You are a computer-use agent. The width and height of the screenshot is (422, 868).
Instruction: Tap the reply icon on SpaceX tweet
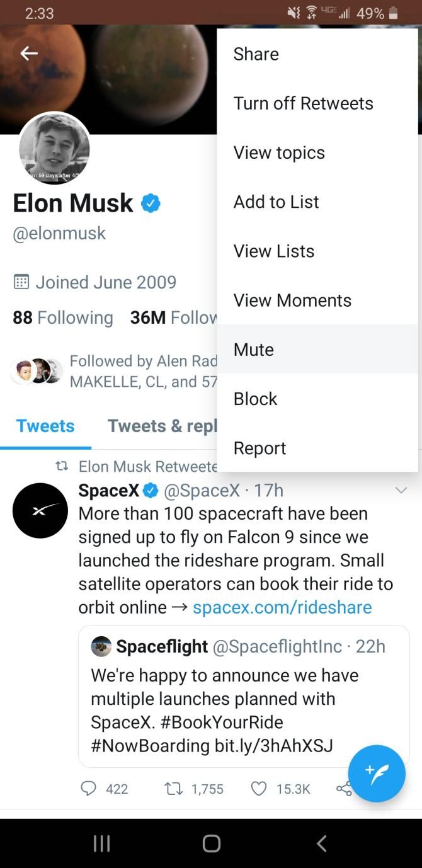pyautogui.click(x=89, y=789)
